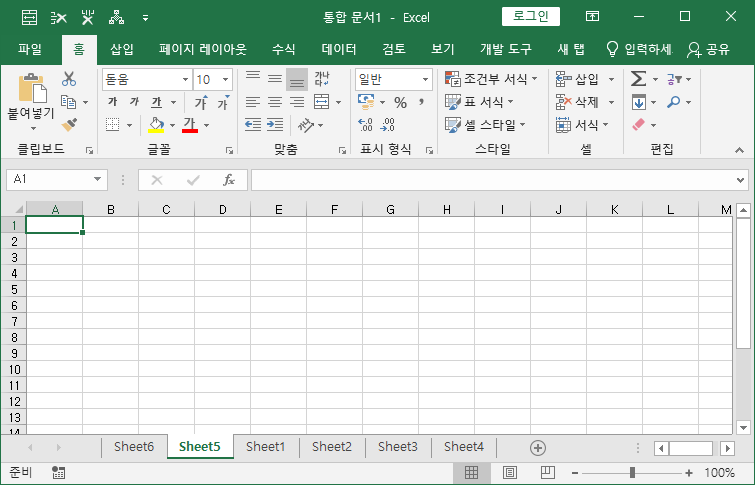Image resolution: width=755 pixels, height=485 pixels.
Task: Increase decimal places
Action: (x=365, y=125)
